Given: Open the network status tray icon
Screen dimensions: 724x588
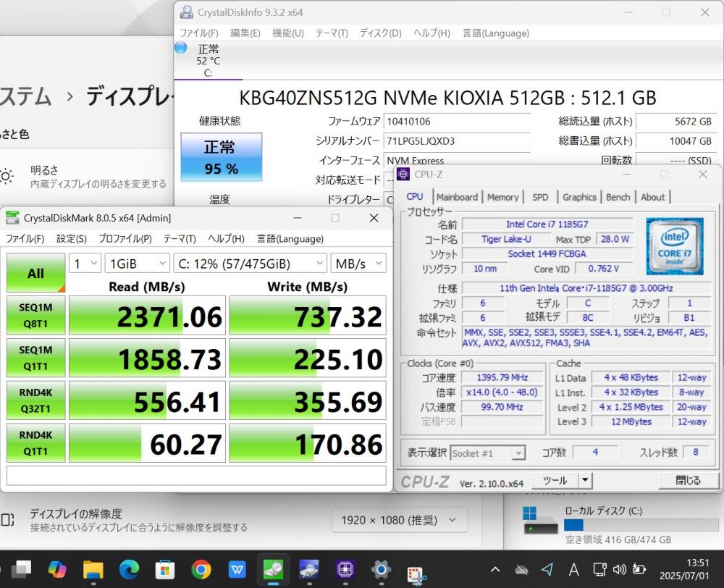Looking at the screenshot, I should click(599, 569).
